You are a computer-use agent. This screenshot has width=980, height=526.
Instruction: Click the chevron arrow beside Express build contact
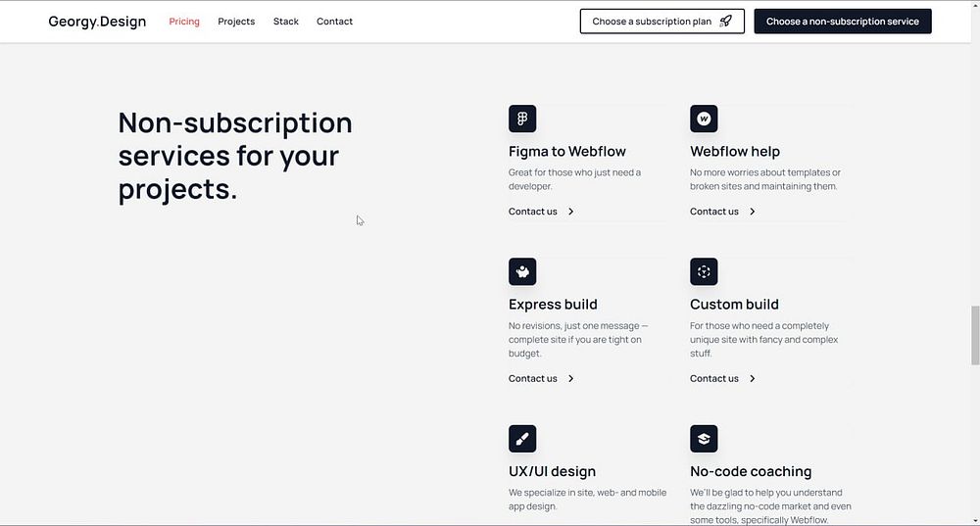[x=570, y=378]
